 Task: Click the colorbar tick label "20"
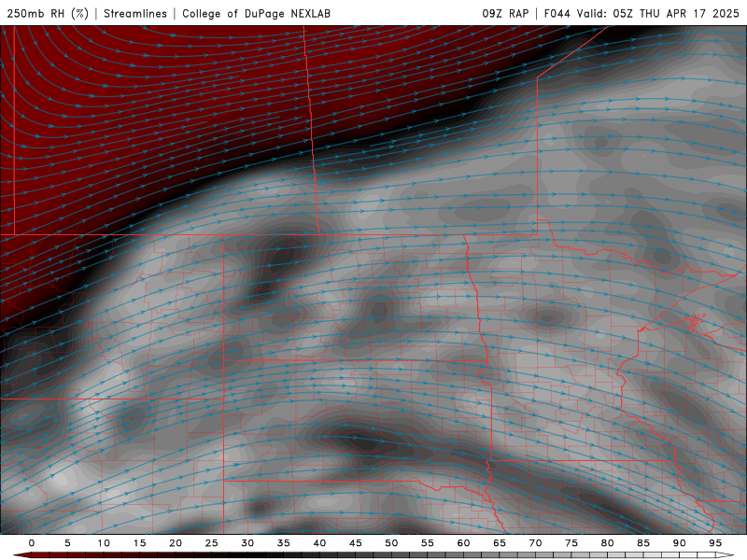176,543
